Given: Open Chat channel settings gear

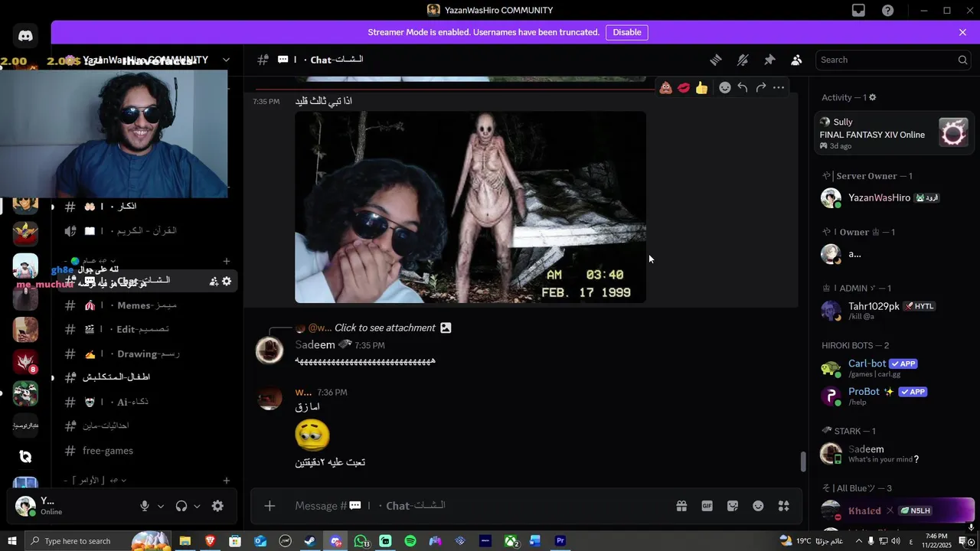Looking at the screenshot, I should [227, 282].
